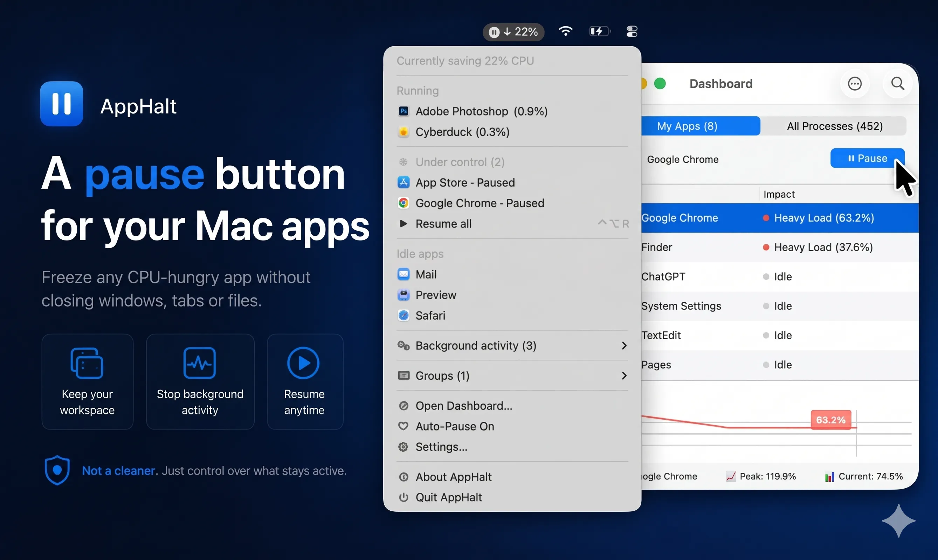
Task: Choose Resume all from the menu
Action: point(512,223)
